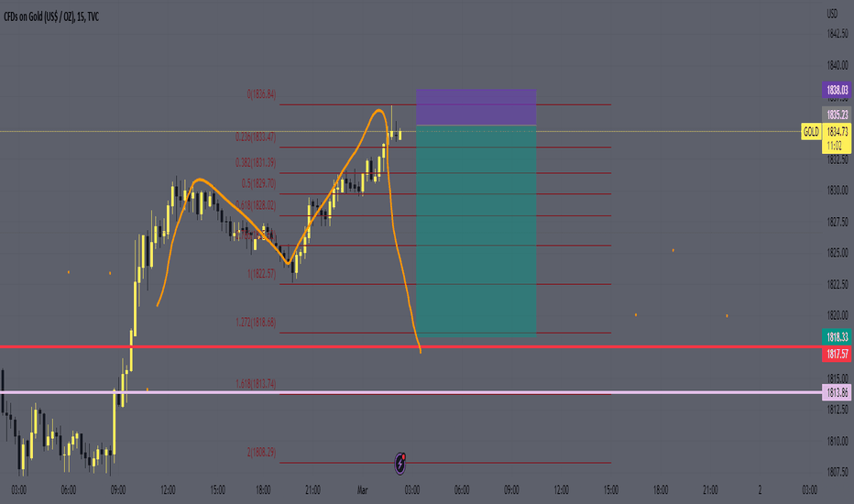Image resolution: width=854 pixels, height=504 pixels.
Task: Click the Fibonacci label 0.236(1833.47)
Action: [256, 137]
